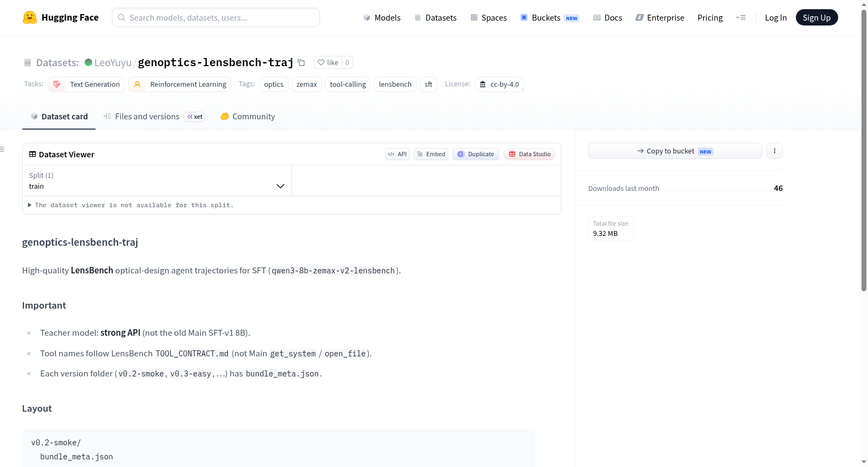Click the Hugging Face brand name text
The height and width of the screenshot is (467, 868).
[70, 17]
